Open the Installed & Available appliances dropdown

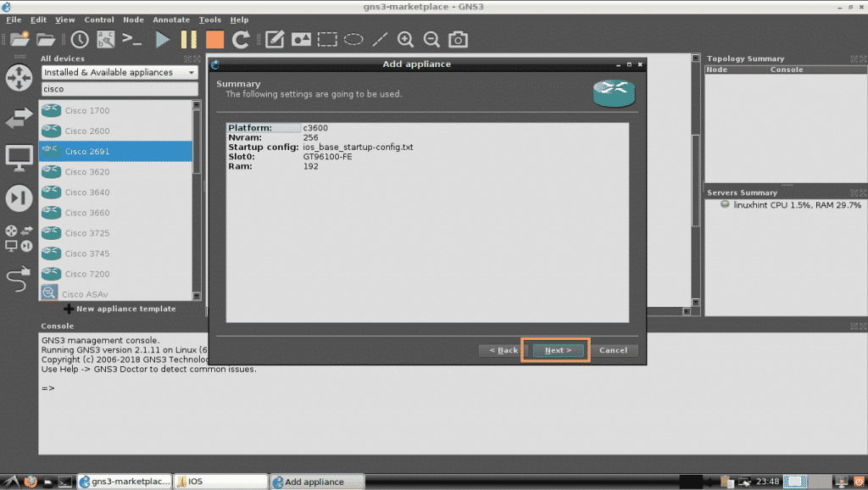coord(117,74)
